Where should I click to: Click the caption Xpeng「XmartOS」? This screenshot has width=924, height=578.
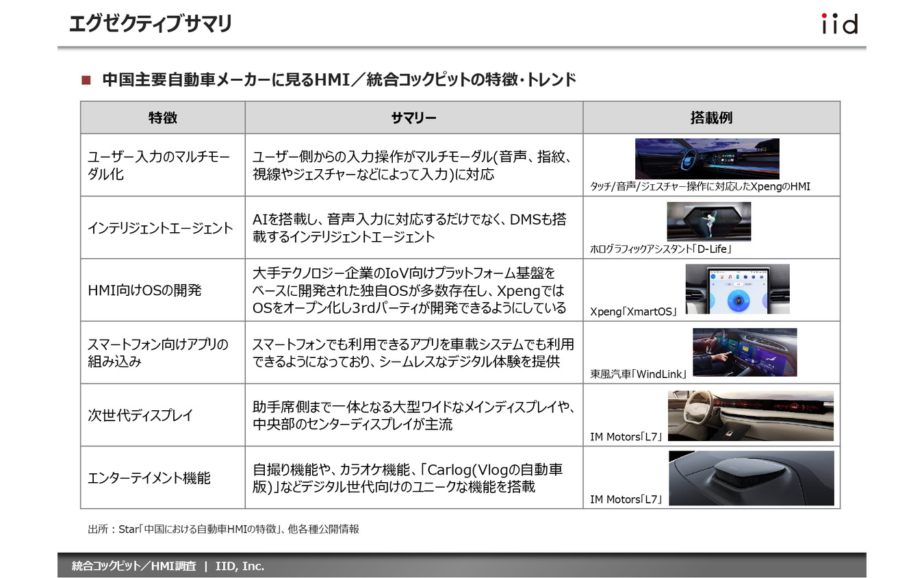(634, 312)
